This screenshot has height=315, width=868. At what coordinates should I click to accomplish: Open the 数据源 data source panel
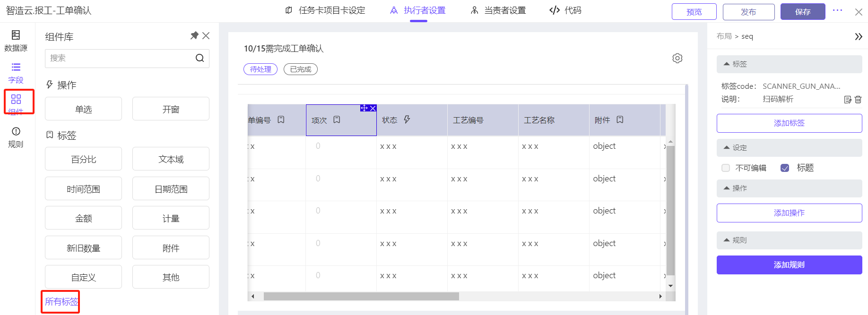[16, 41]
